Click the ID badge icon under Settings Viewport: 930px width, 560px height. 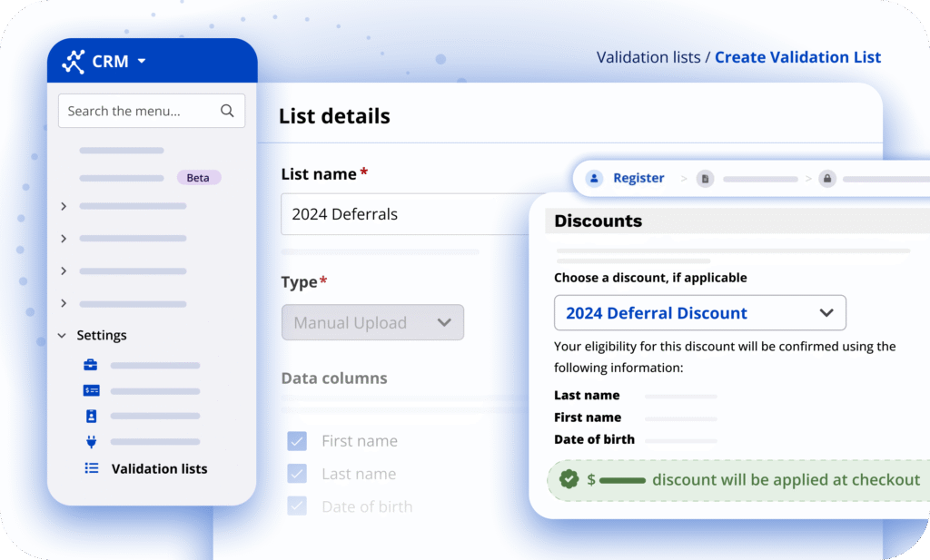tap(91, 416)
